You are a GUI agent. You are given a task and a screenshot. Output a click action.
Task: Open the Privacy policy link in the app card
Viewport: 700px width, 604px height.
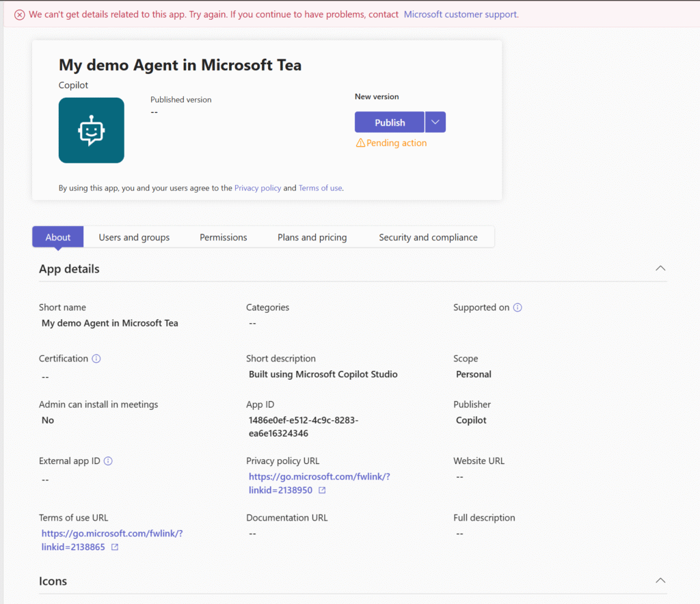[x=258, y=188]
